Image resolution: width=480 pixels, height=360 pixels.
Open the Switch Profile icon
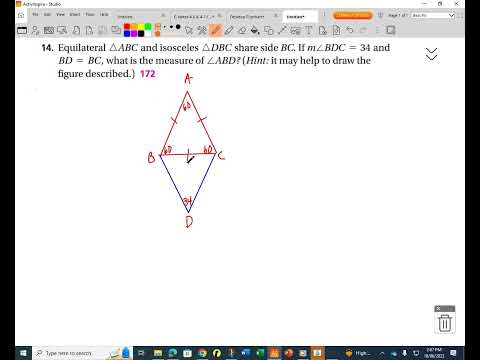[x=35, y=31]
